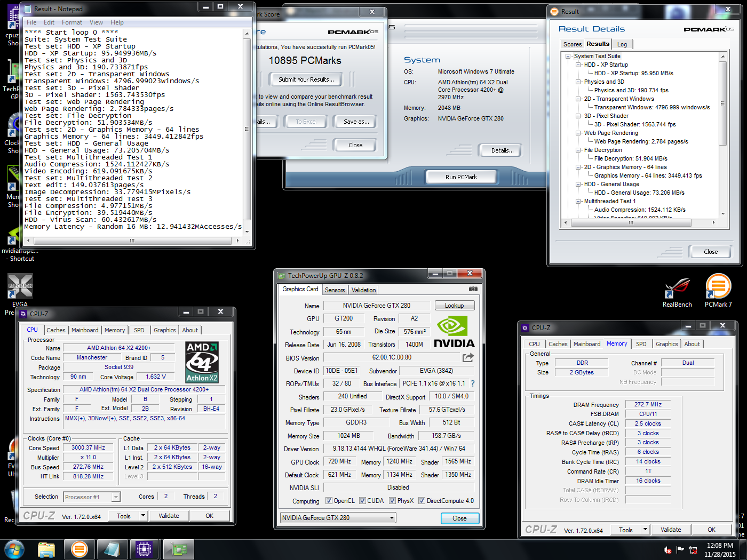Switch to the Validation tab in GPU-Z
Viewport: 747px width, 560px height.
363,290
